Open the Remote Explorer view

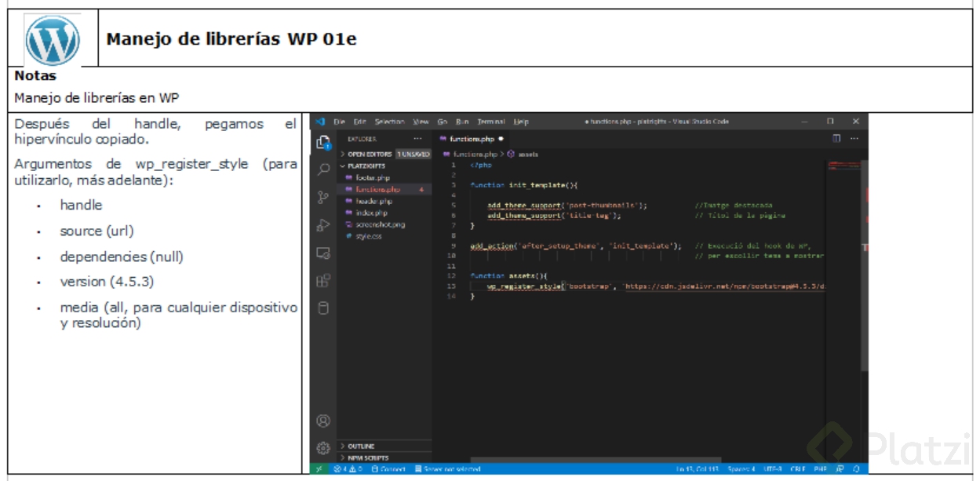323,253
